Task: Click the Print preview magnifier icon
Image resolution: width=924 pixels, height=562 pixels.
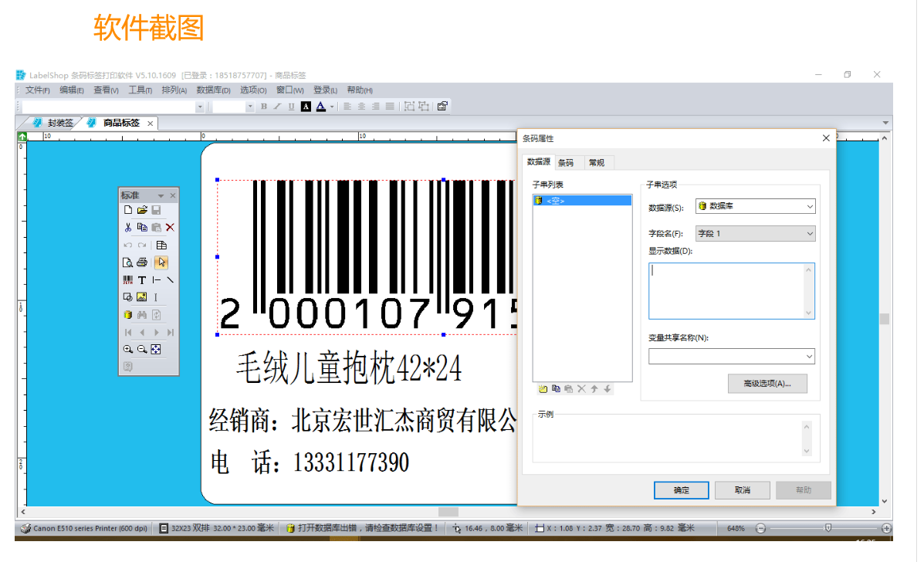Action: click(128, 262)
